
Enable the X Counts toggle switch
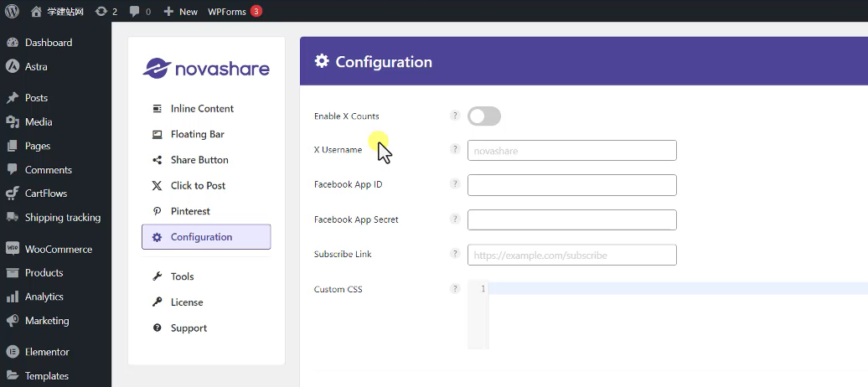tap(484, 116)
